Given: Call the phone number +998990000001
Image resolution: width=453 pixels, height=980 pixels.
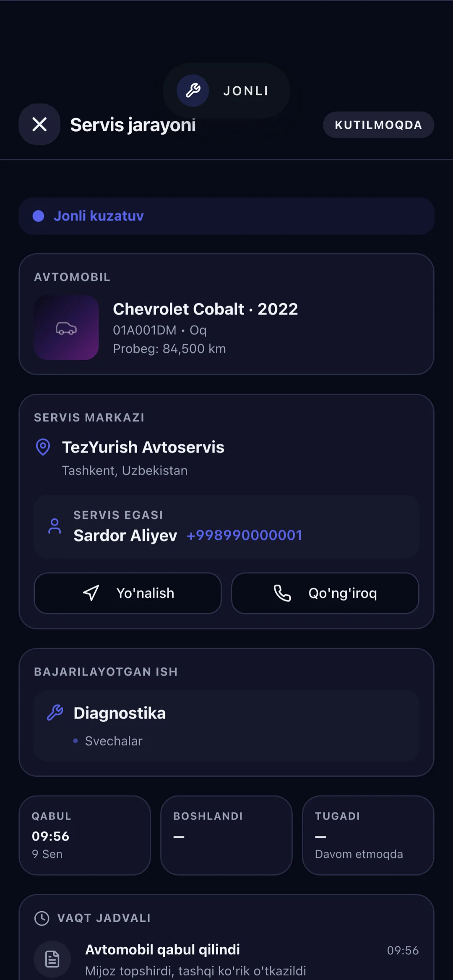Looking at the screenshot, I should click(245, 535).
